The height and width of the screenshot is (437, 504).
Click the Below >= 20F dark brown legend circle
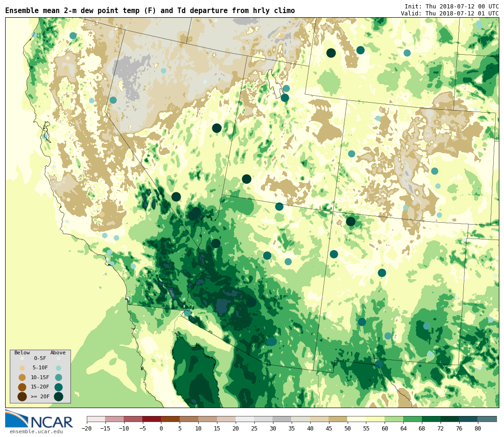22,396
